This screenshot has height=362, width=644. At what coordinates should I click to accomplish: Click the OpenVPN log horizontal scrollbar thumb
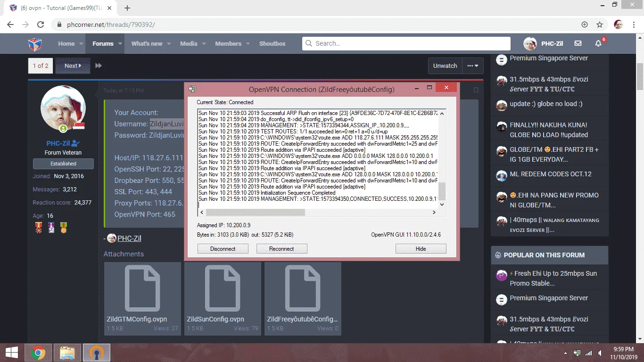click(x=256, y=213)
